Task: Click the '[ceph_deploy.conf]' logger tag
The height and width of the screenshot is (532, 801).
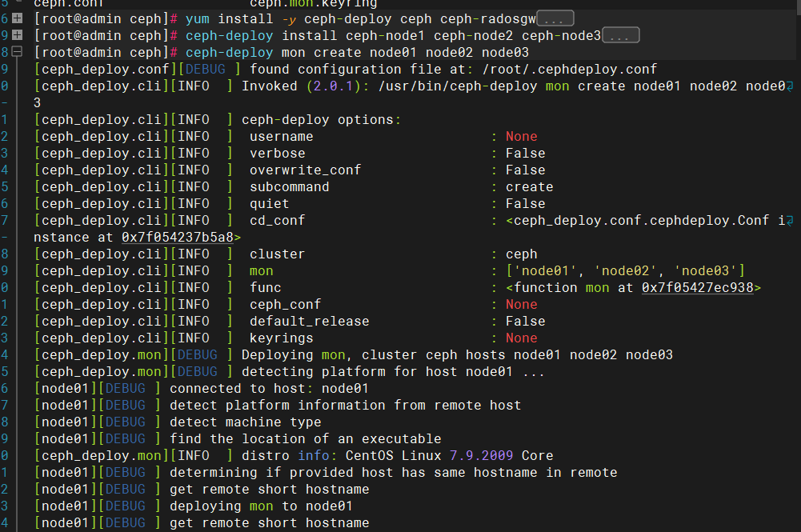Action: pyautogui.click(x=105, y=70)
